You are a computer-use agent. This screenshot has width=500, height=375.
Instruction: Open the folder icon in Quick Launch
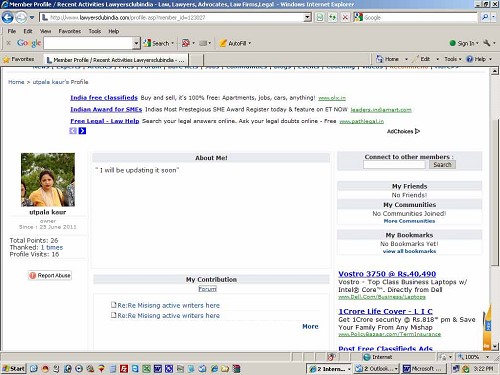click(x=225, y=369)
